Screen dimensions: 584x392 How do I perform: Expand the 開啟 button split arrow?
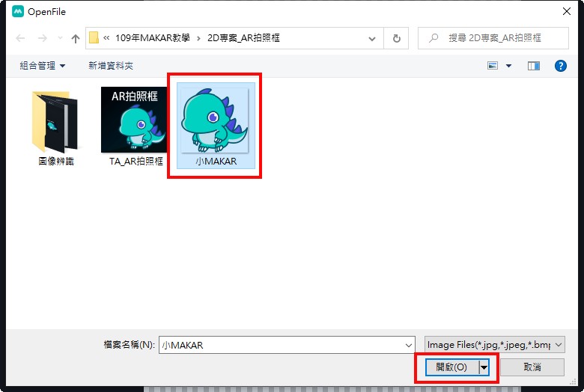pos(484,367)
